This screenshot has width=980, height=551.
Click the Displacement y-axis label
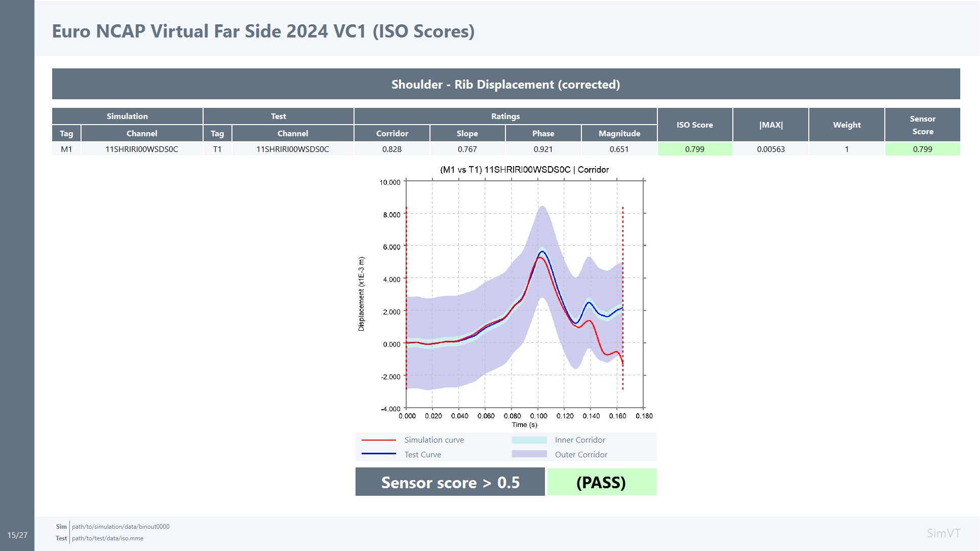pyautogui.click(x=361, y=294)
